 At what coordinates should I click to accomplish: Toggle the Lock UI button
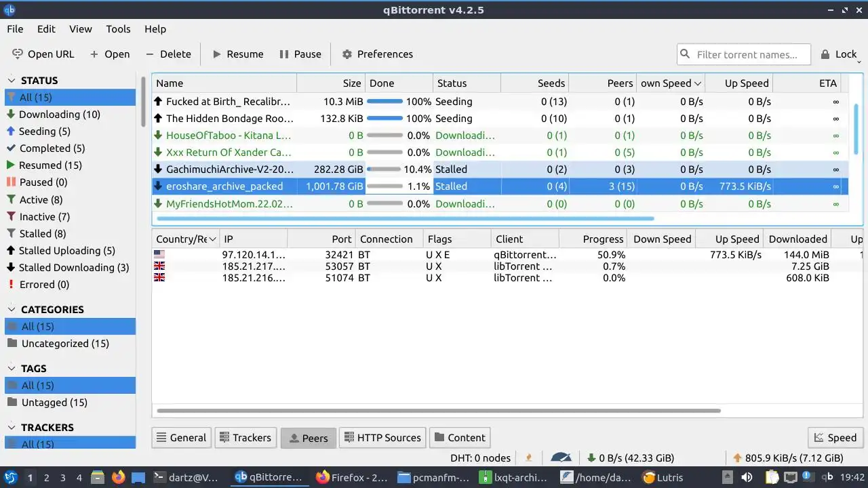click(x=839, y=54)
